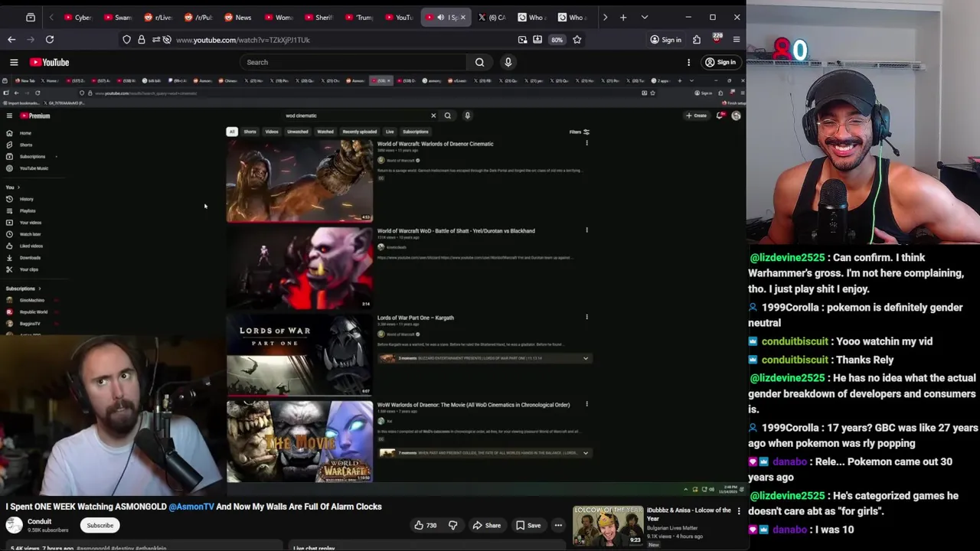980x551 pixels.
Task: Open the video's more actions ellipsis
Action: coord(558,525)
